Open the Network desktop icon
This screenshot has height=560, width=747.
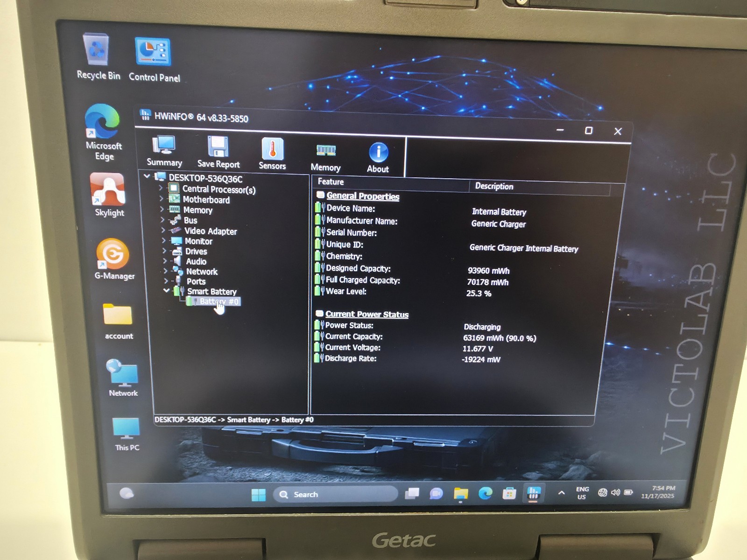click(123, 378)
